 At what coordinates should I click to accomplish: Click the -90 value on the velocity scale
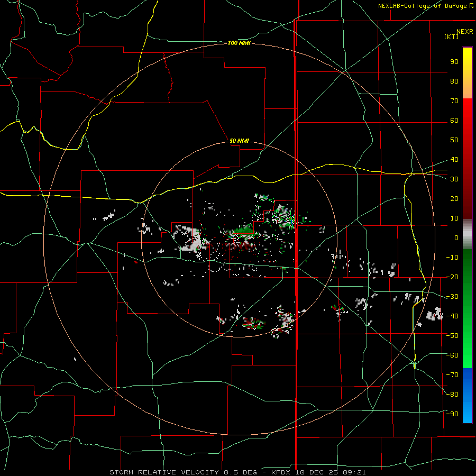tap(452, 414)
